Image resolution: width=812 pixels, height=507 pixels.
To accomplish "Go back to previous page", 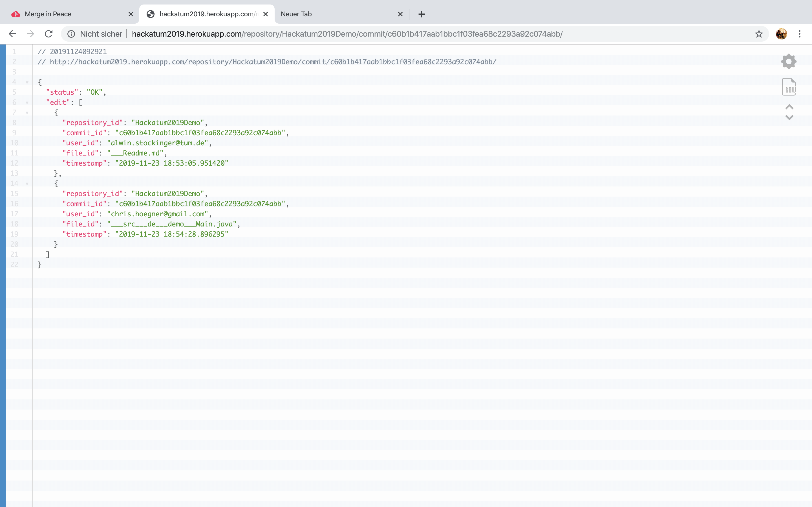I will tap(12, 34).
